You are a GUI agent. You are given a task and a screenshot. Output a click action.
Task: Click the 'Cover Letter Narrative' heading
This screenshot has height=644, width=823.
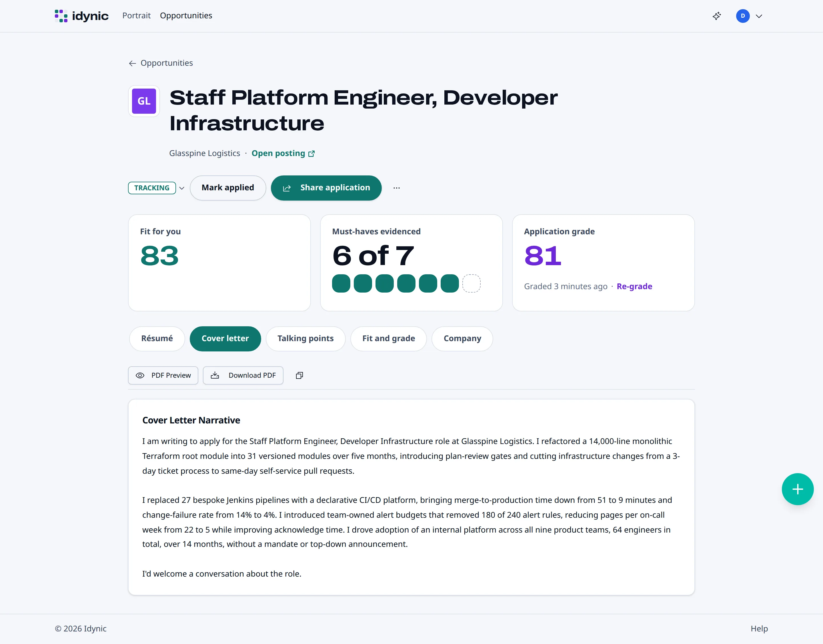[191, 420]
